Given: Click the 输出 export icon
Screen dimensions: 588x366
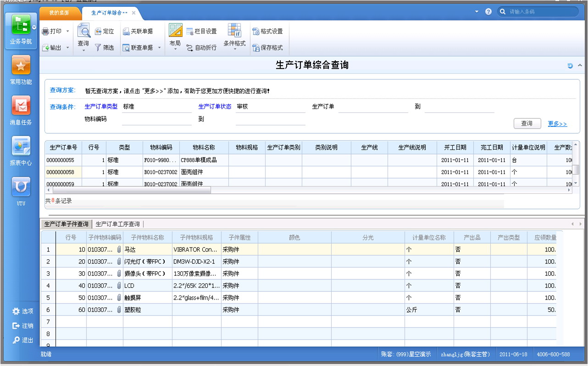Looking at the screenshot, I should pos(45,48).
